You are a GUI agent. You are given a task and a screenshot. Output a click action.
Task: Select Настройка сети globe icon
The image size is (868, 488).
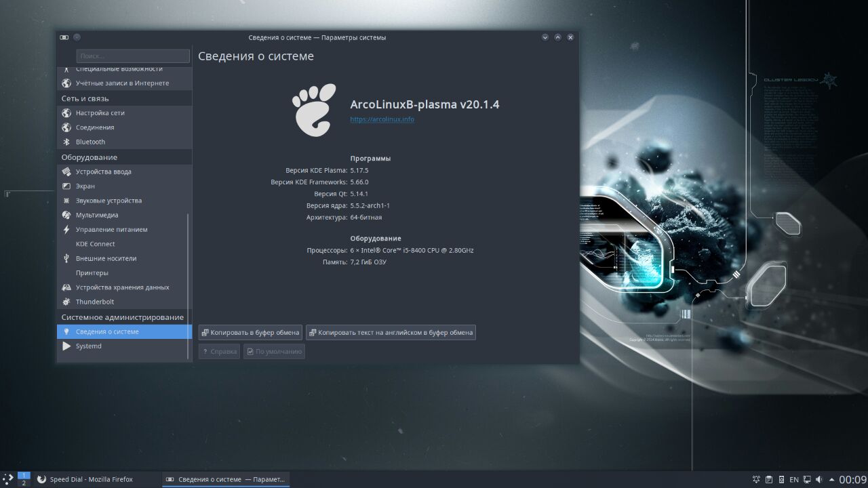[66, 113]
